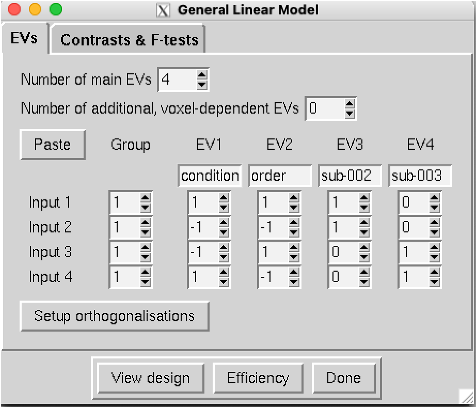This screenshot has width=476, height=408.
Task: Decrement Input 4 EV3 value
Action: pos(364,282)
